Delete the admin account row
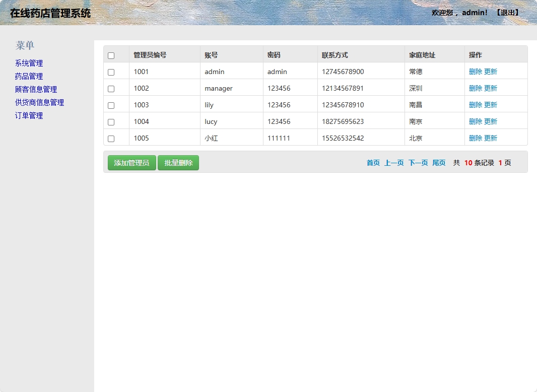Screen dimensions: 537x392 click(475, 72)
